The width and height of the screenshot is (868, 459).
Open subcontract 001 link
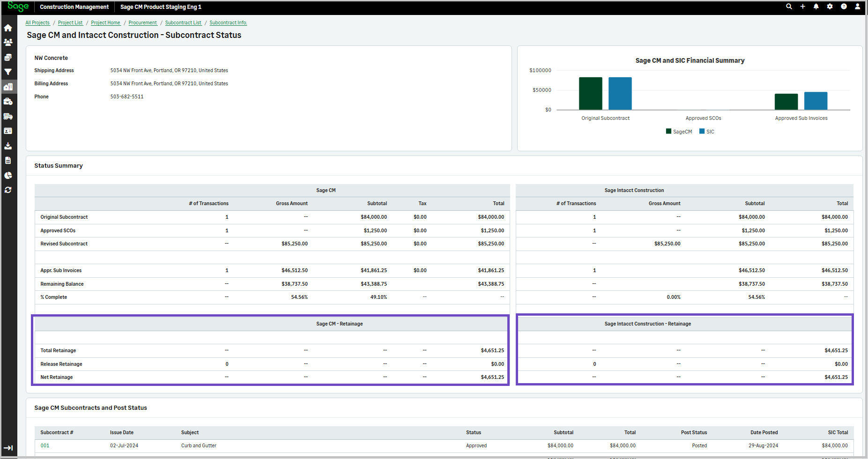tap(45, 446)
